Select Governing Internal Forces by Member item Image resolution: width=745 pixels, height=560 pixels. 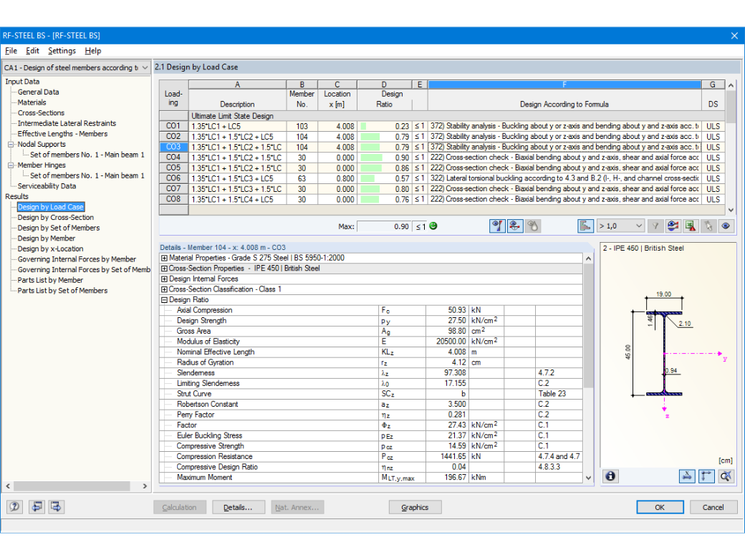pos(77,259)
